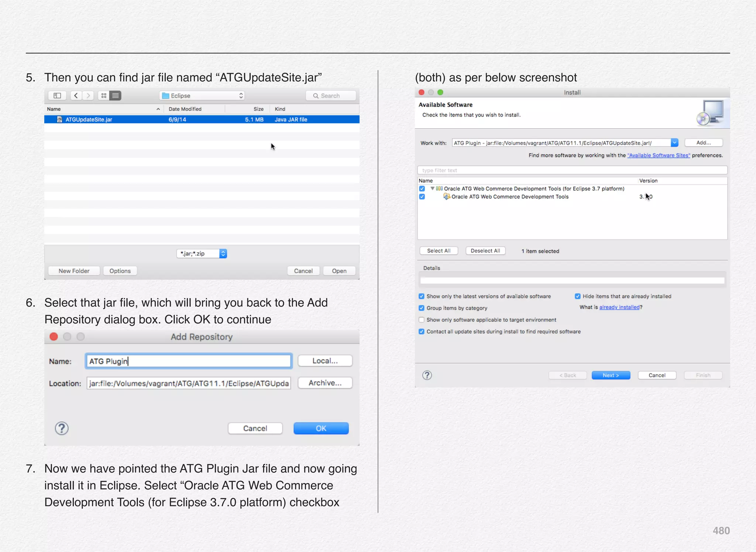Viewport: 756px width, 552px height.
Task: Enable Show only software applicable to target environment
Action: tap(422, 320)
